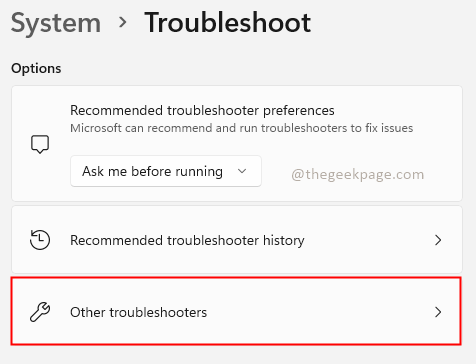This screenshot has height=364, width=476.
Task: Click the wrench icon for Other troubleshooters
Action: [x=40, y=312]
